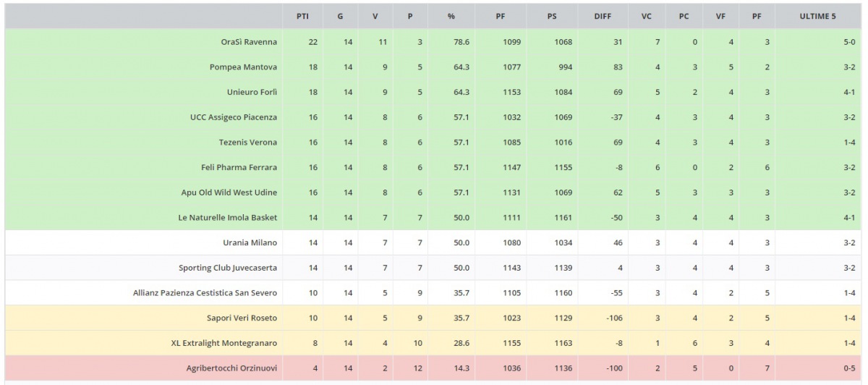Open Pompea Mantova team page

243,67
